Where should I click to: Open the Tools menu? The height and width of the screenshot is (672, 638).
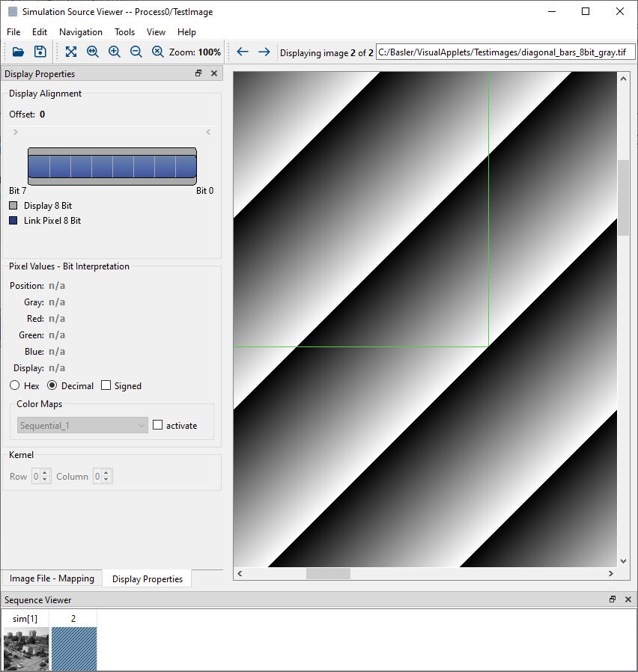point(124,31)
